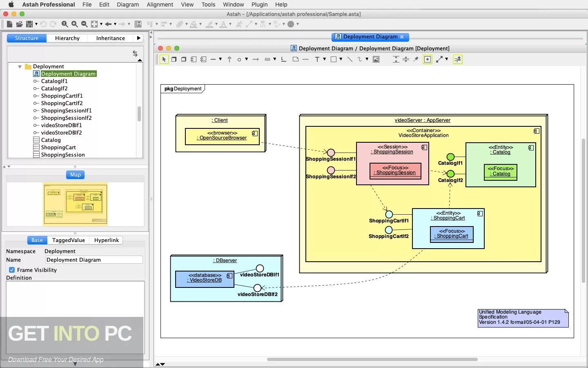Open the Plugin menu
588x368 pixels.
pos(260,4)
